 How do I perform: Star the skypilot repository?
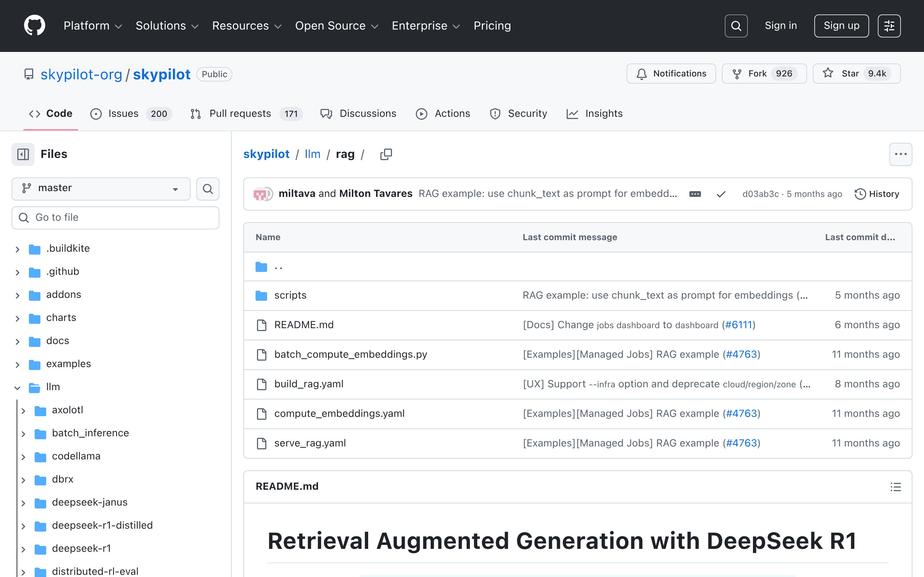pos(857,74)
